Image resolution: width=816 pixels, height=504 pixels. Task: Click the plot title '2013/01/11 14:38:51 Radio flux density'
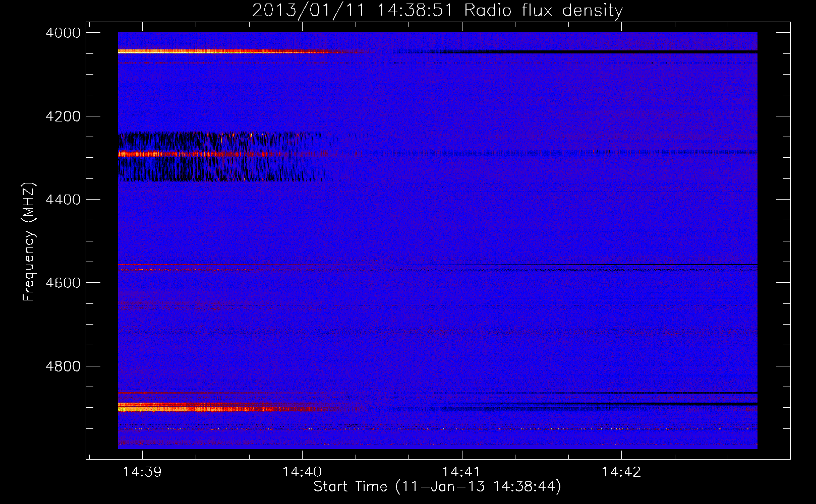coord(437,10)
